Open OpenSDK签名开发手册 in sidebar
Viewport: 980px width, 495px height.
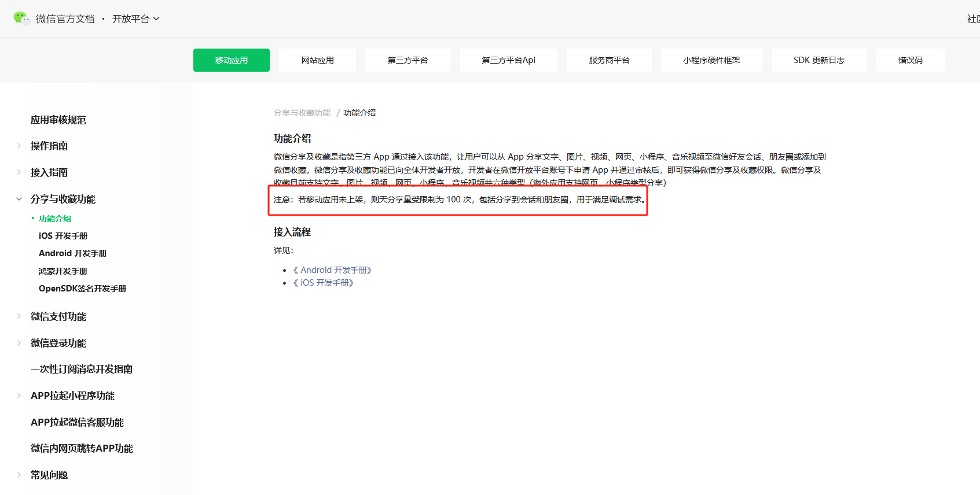[82, 289]
